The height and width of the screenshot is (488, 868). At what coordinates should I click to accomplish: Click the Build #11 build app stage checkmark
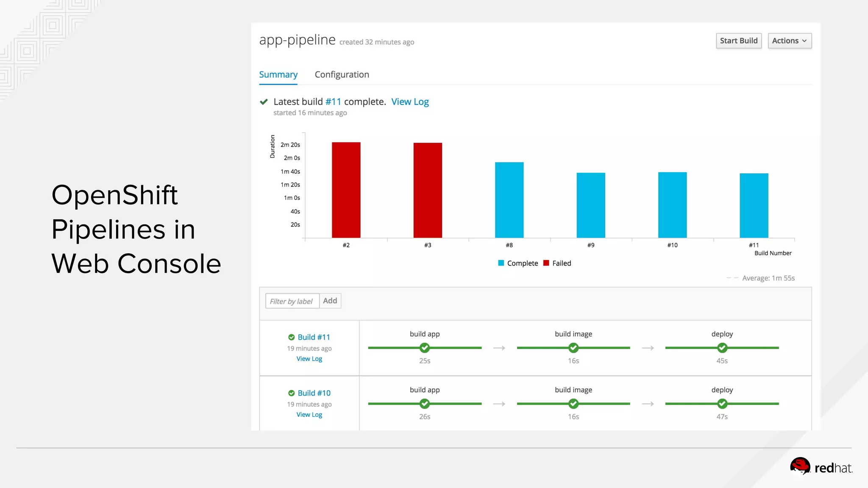tap(425, 348)
